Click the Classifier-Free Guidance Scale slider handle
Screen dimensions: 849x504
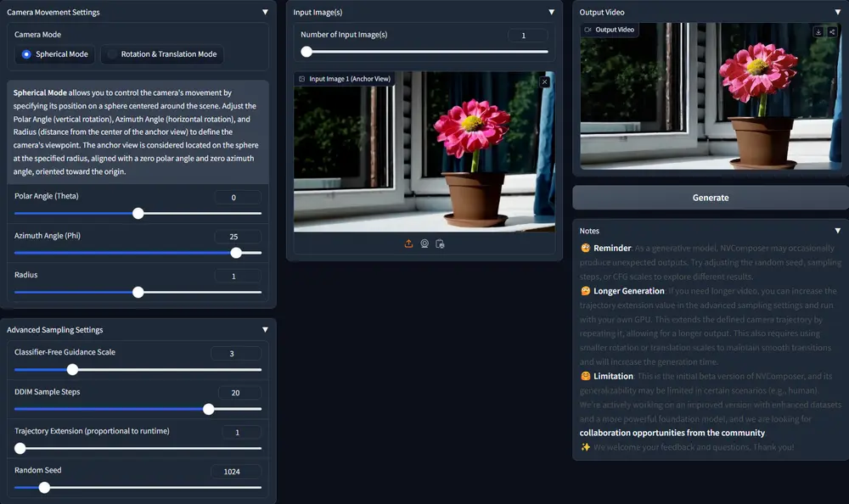(x=72, y=370)
